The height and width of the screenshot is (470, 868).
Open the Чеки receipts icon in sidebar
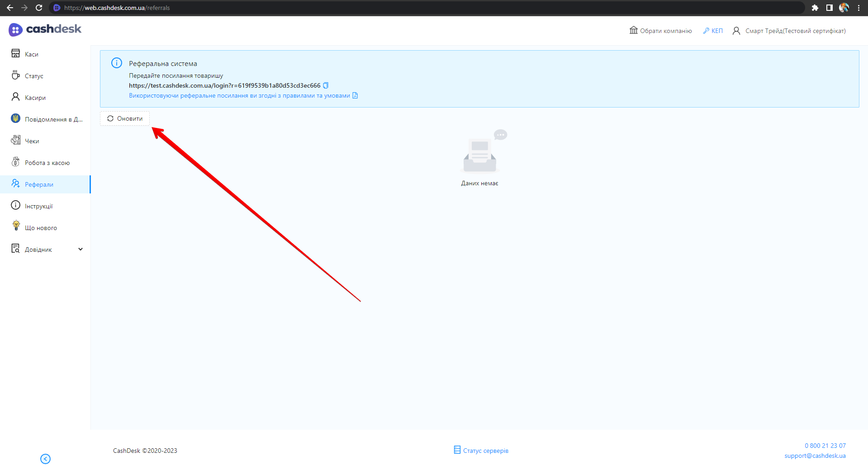(x=16, y=141)
